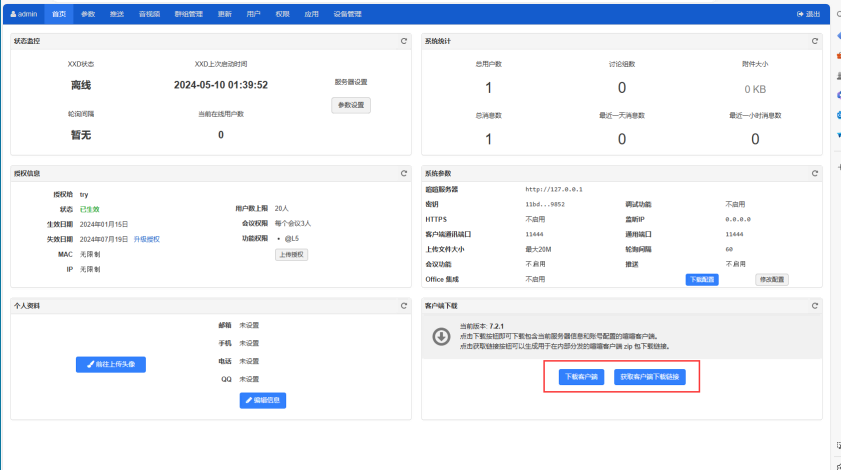The height and width of the screenshot is (470, 841).
Task: Refresh the 客户端下载 panel
Action: (x=815, y=304)
